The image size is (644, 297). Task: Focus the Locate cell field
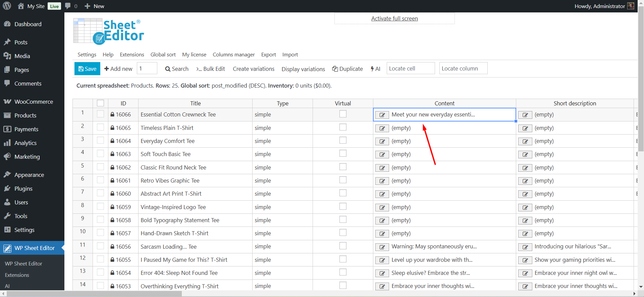click(411, 68)
